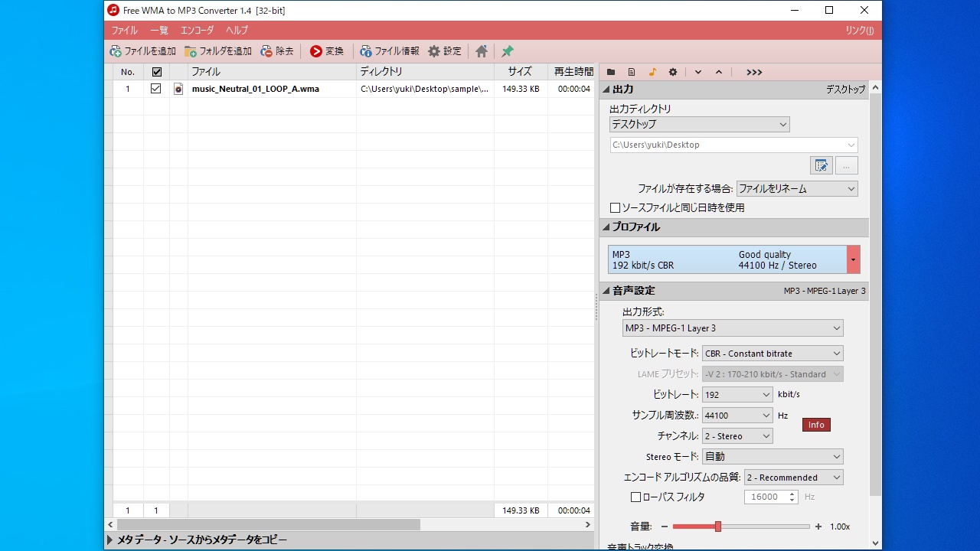980x551 pixels.
Task: Open the ファイル menu
Action: tap(125, 31)
